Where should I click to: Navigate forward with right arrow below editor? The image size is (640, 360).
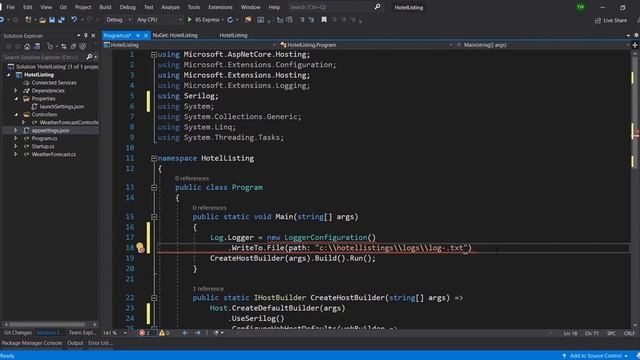coord(198,333)
